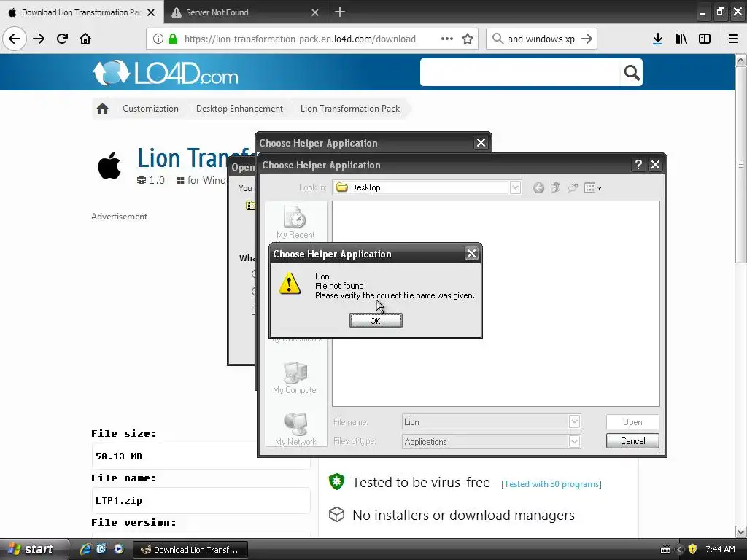Open the Firefox downloads panel
The width and height of the screenshot is (747, 560).
pos(657,39)
